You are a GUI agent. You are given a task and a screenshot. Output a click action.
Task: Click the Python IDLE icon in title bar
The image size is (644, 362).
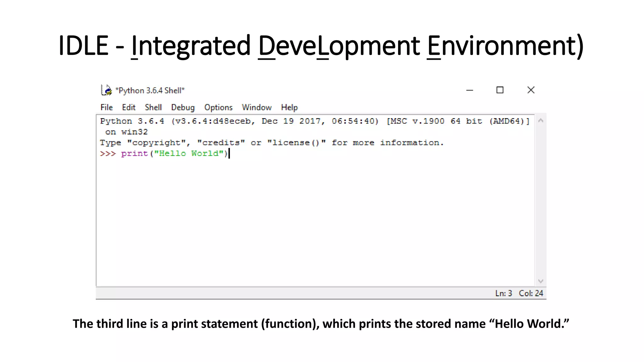click(x=107, y=90)
